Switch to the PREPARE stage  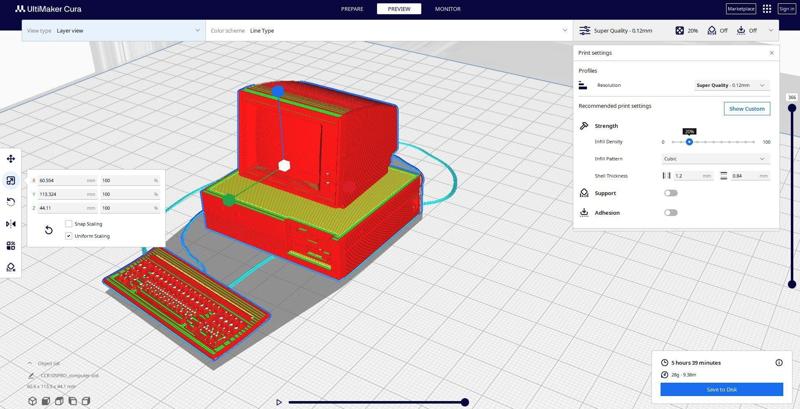point(352,9)
